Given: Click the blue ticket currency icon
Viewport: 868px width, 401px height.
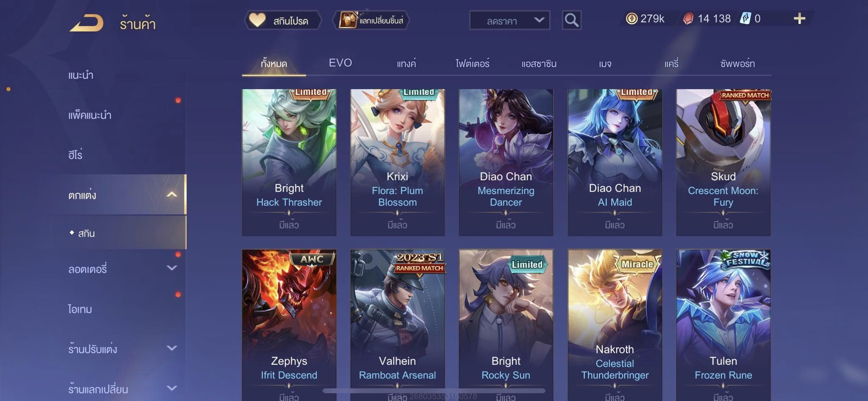Looking at the screenshot, I should [x=745, y=19].
